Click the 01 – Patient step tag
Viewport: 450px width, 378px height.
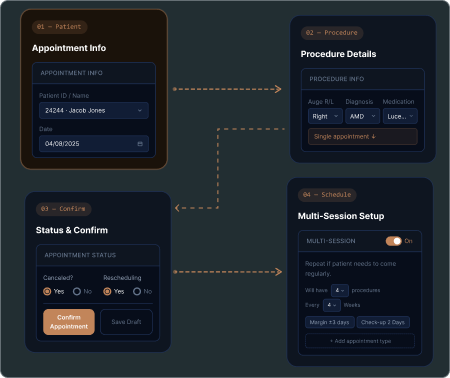pyautogui.click(x=59, y=27)
